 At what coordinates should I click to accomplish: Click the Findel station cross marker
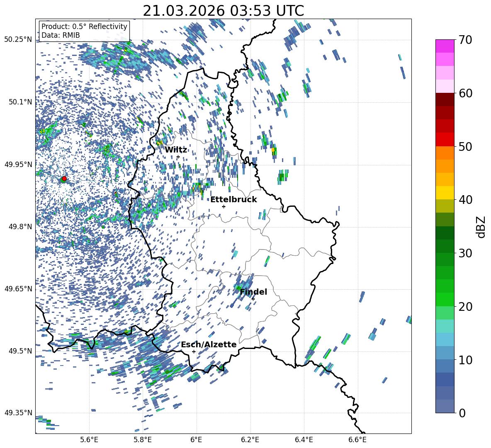tap(253, 299)
